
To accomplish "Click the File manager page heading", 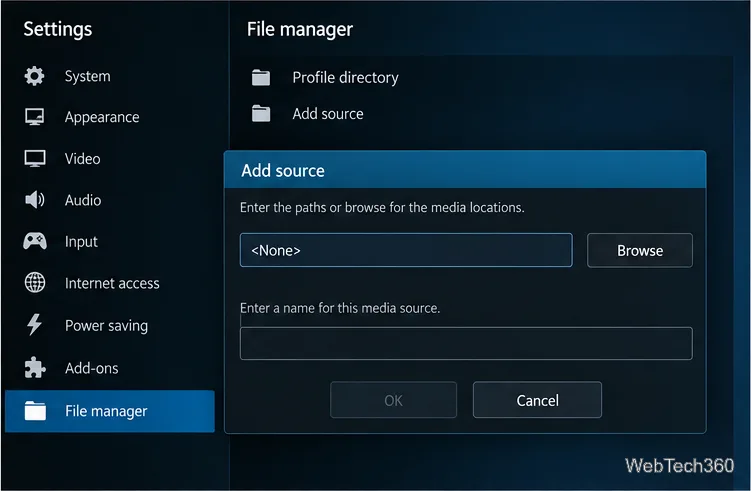I will (300, 29).
